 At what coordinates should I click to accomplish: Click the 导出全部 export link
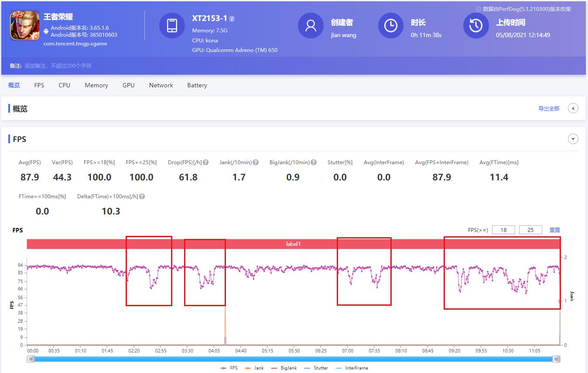coord(548,108)
